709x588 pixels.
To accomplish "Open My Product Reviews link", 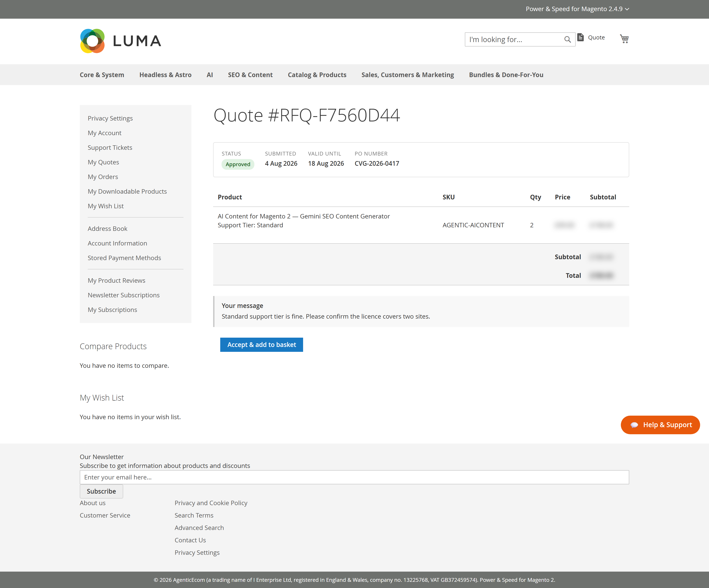I will click(x=117, y=280).
